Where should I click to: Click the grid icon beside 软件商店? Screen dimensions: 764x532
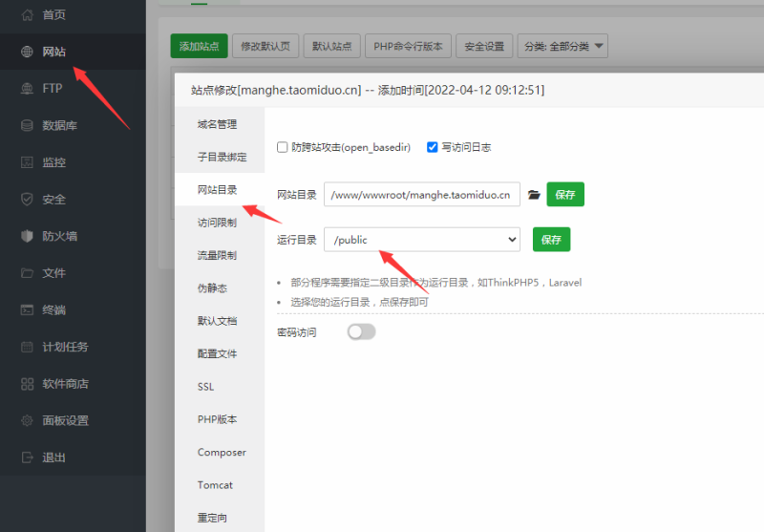(x=28, y=384)
